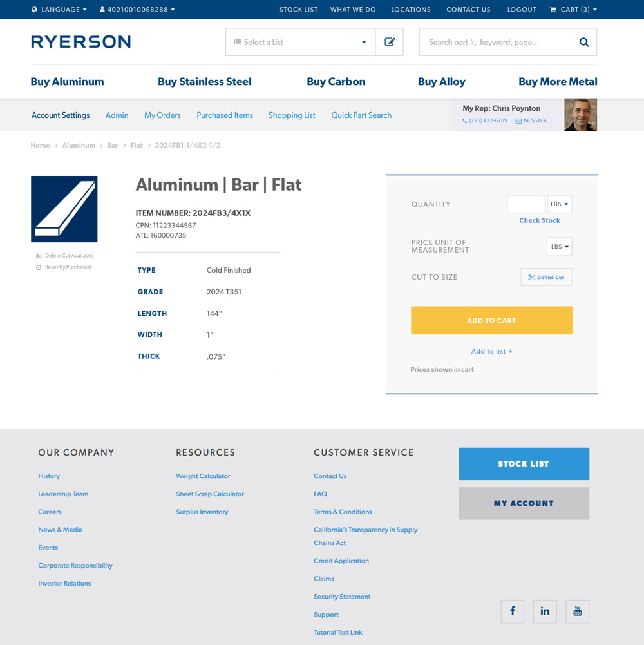Open the Terms & Conditions link
The width and height of the screenshot is (644, 645).
343,512
